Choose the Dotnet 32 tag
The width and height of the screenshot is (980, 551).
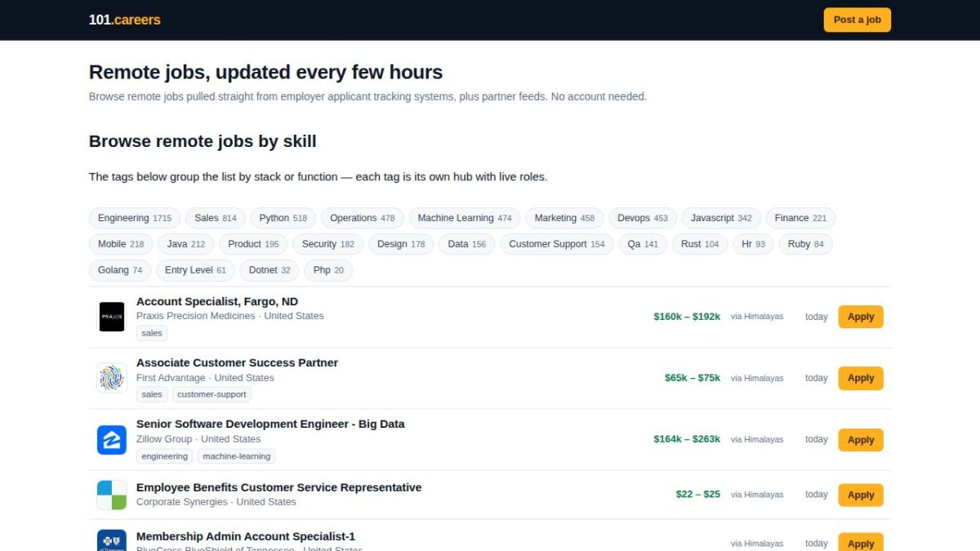(x=269, y=270)
